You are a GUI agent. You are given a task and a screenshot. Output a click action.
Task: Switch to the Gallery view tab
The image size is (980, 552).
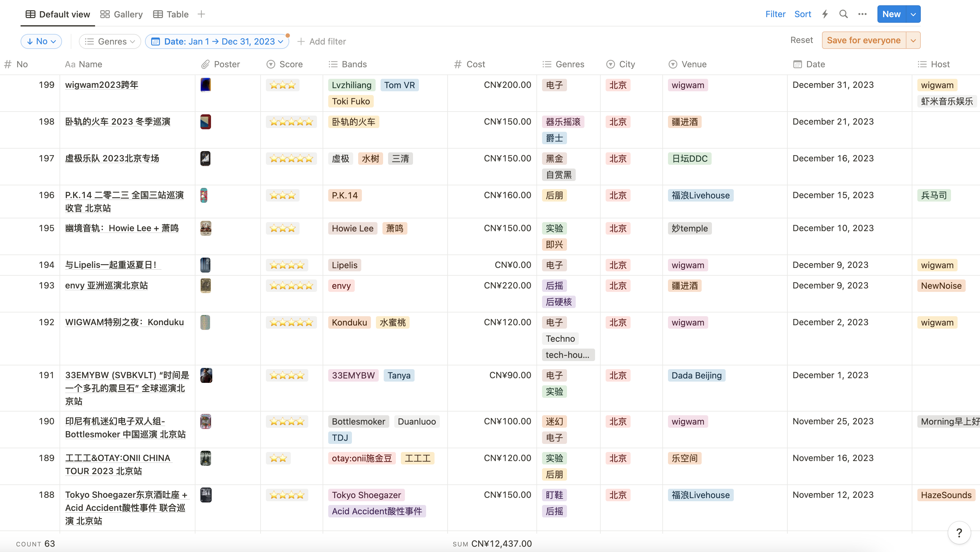click(x=121, y=14)
